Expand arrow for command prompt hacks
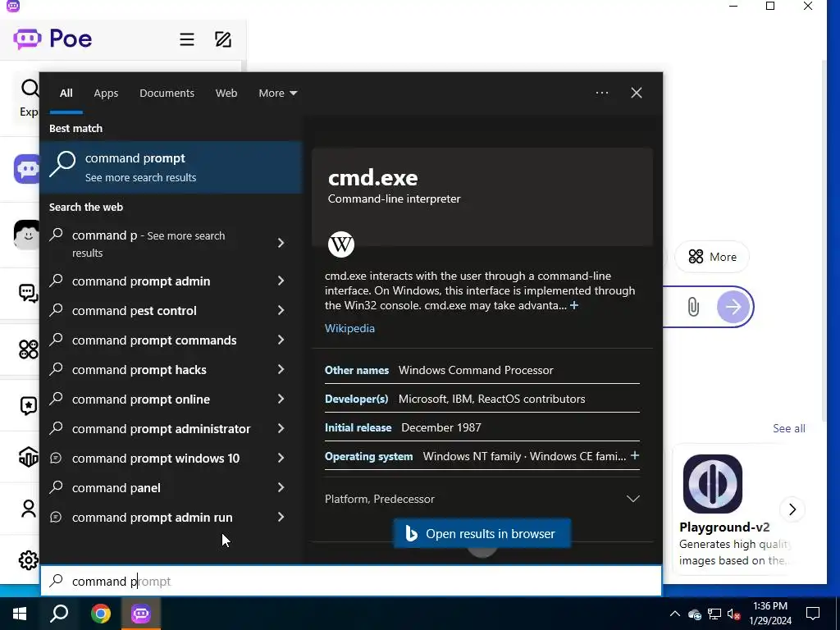The image size is (840, 630). [281, 369]
